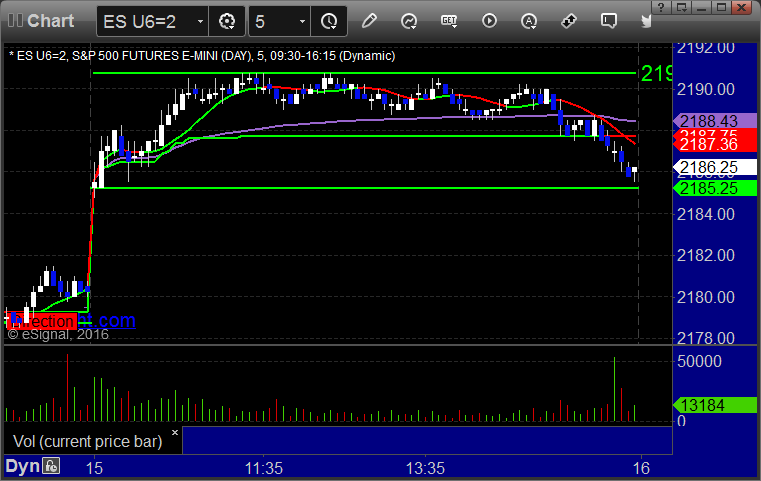The width and height of the screenshot is (761, 481).
Task: Click the 15 date label on the time axis
Action: tap(94, 468)
